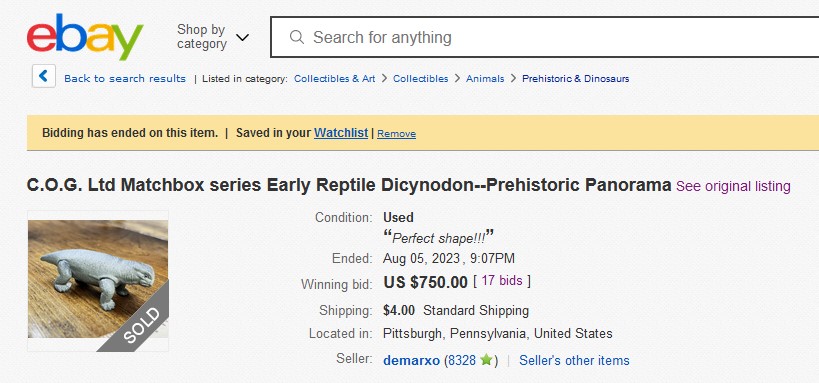Remove item from Watchlist

pyautogui.click(x=396, y=134)
